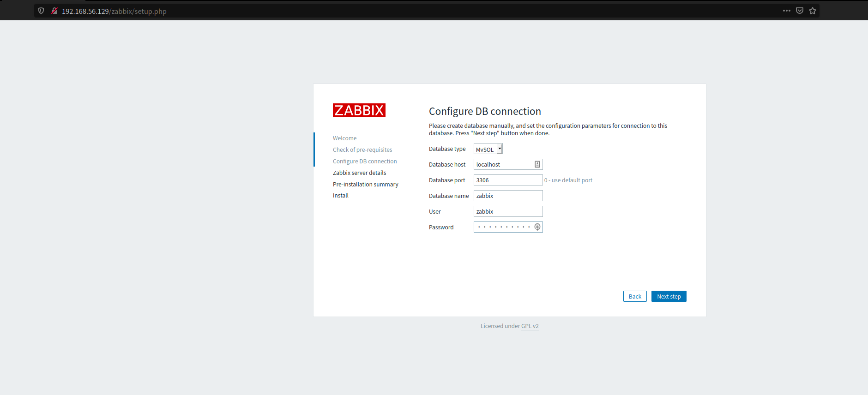The width and height of the screenshot is (868, 395).
Task: Click the Next step button
Action: [x=669, y=296]
